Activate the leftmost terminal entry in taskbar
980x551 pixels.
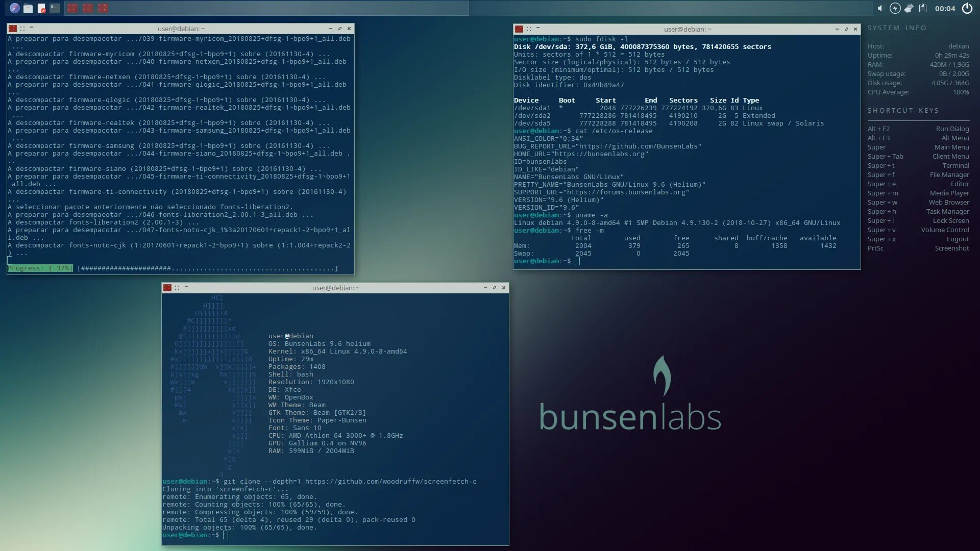click(72, 8)
